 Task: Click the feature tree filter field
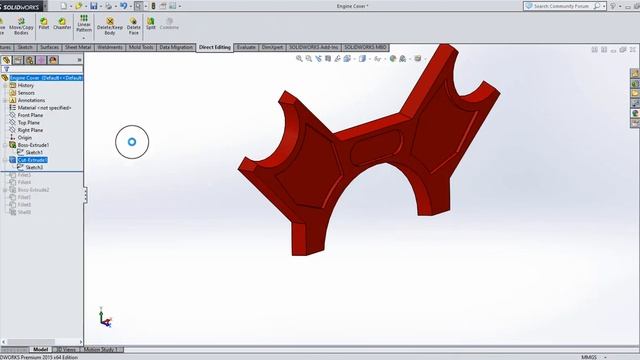(42, 69)
